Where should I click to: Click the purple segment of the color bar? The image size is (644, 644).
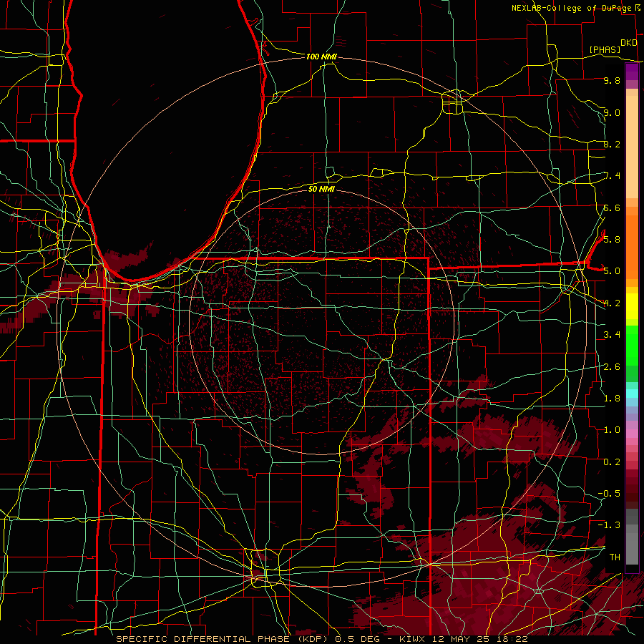[x=632, y=72]
